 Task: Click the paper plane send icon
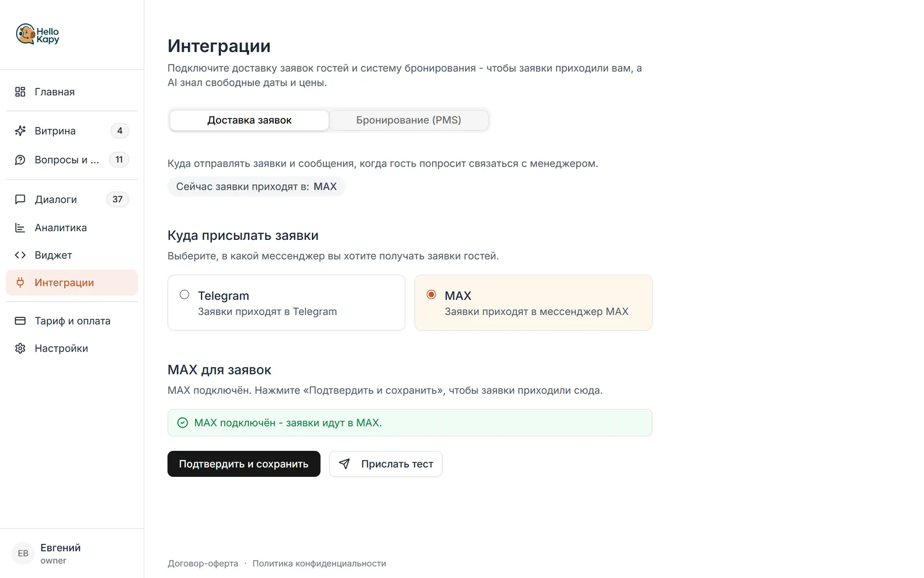point(344,464)
